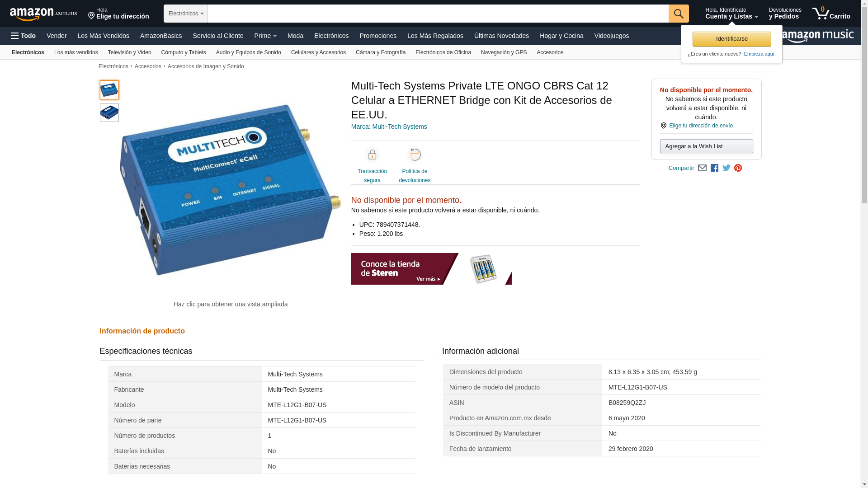Open the Todo hamburger menu

point(23,36)
